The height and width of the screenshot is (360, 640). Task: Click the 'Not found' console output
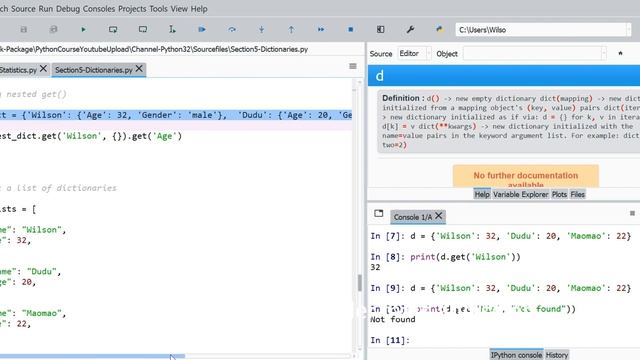393,319
